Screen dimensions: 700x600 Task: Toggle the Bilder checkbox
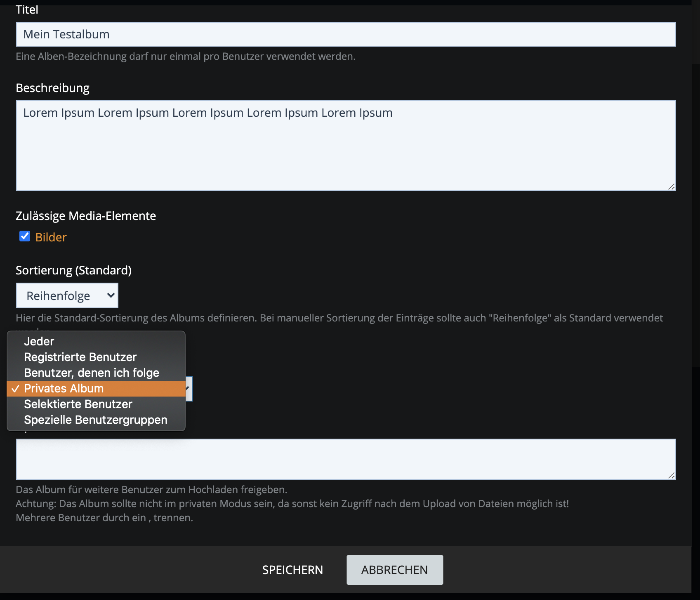click(25, 236)
